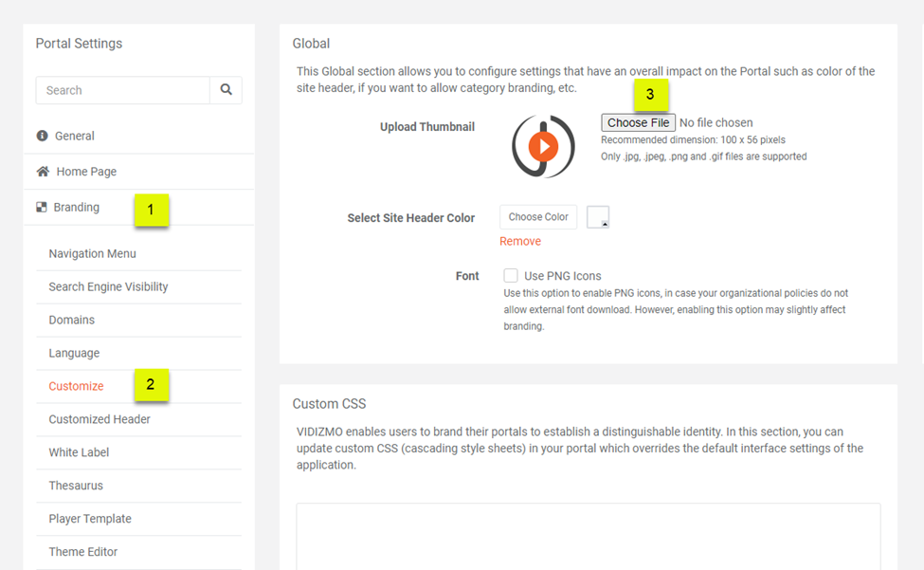
Task: Expand the Branding settings section
Action: point(77,208)
